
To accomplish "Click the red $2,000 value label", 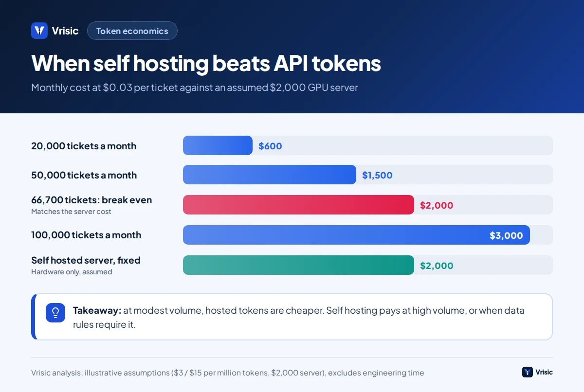I will point(437,205).
